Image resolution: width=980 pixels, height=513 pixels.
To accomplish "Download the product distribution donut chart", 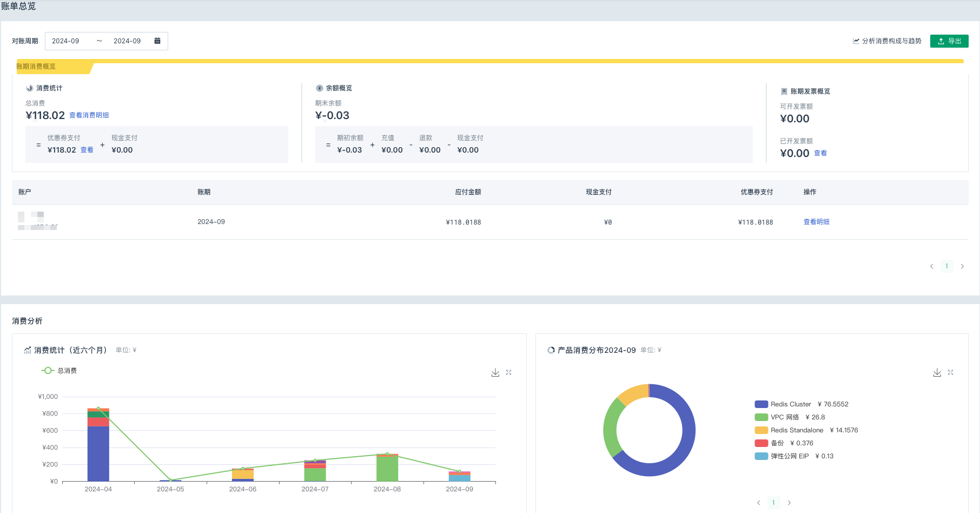I will (x=937, y=373).
